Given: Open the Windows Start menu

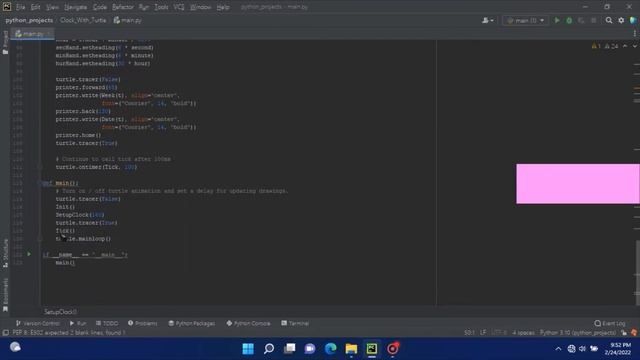Looking at the screenshot, I should click(x=248, y=349).
